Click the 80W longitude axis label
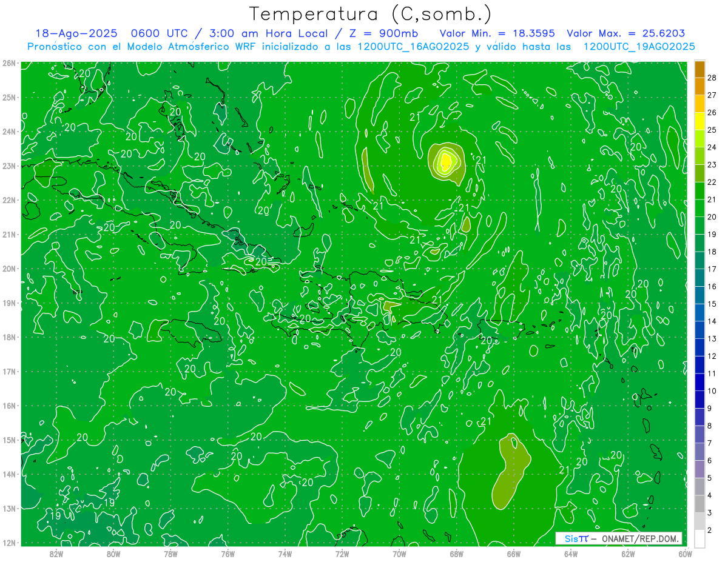The height and width of the screenshot is (562, 728). 113,554
